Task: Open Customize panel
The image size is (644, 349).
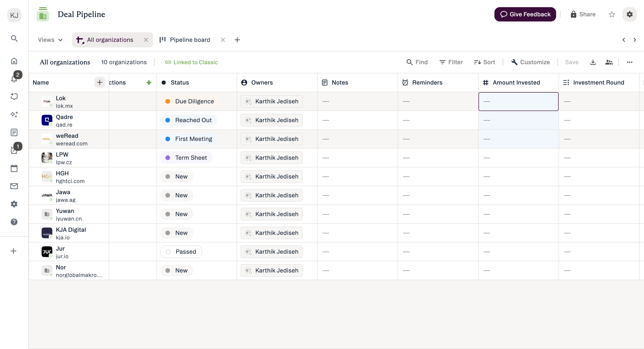Action: click(x=530, y=62)
